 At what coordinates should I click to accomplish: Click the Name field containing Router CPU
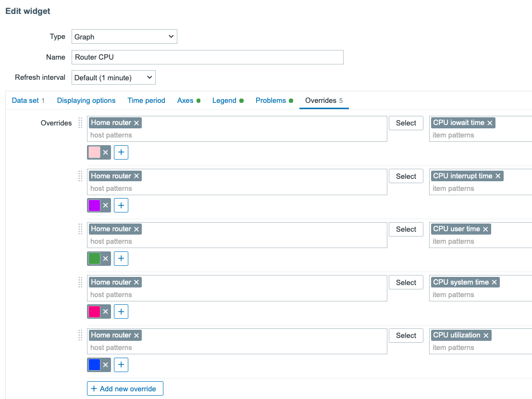(207, 57)
